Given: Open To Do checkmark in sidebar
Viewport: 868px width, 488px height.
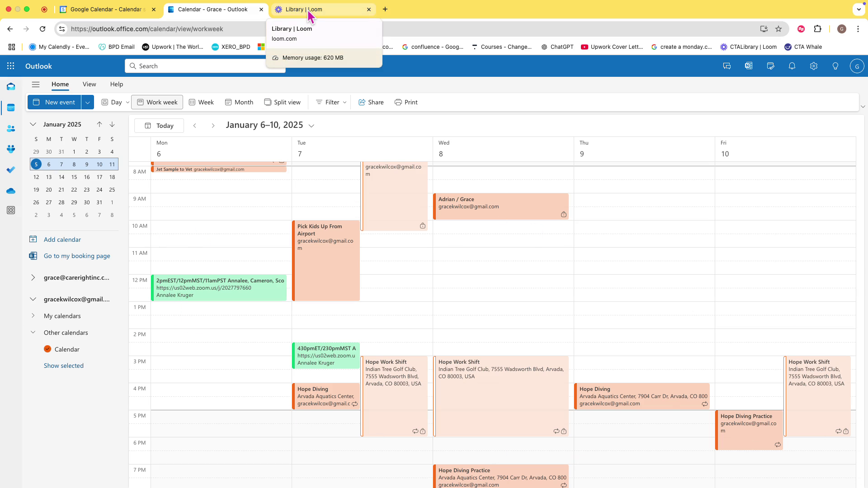Looking at the screenshot, I should (x=11, y=170).
